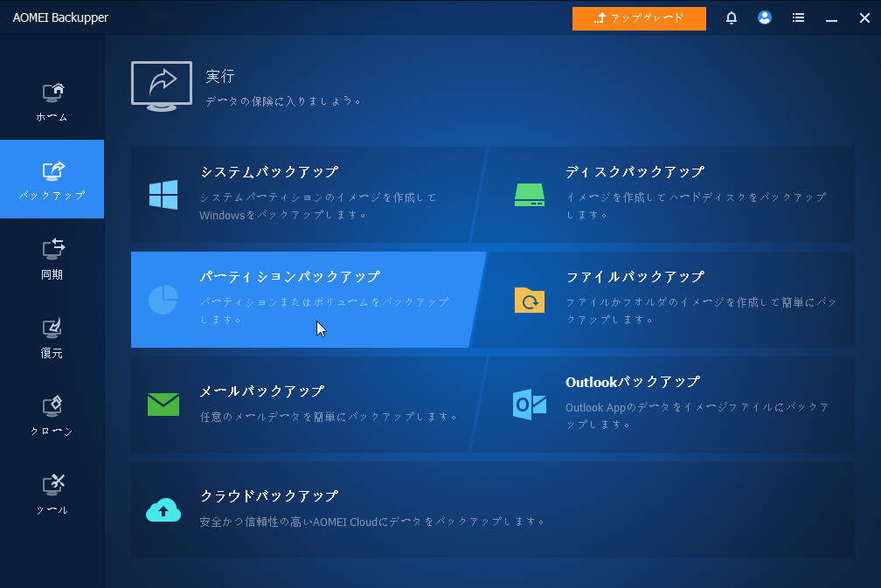Viewport: 881px width, 588px height.
Task: Click the user account icon
Action: (765, 17)
